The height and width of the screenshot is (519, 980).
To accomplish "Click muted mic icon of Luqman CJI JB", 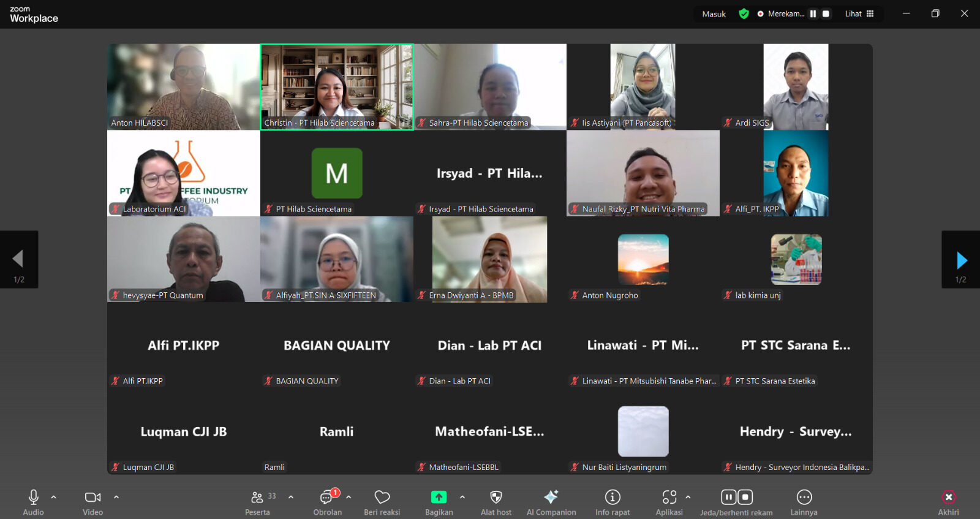I will click(x=115, y=467).
